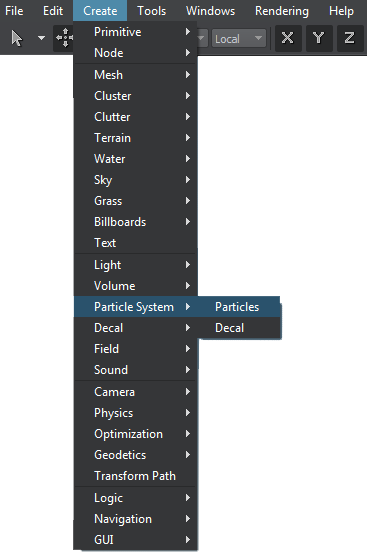Open the Local coordinate system dropdown
Screen dimensions: 367x560
pyautogui.click(x=238, y=38)
